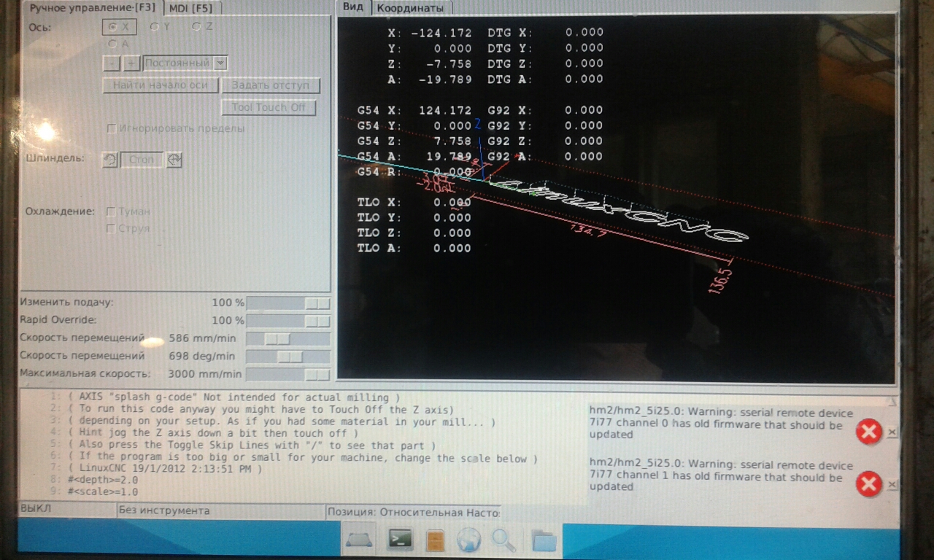Select G-code line 2 about Touch Off Z axis

pyautogui.click(x=261, y=410)
